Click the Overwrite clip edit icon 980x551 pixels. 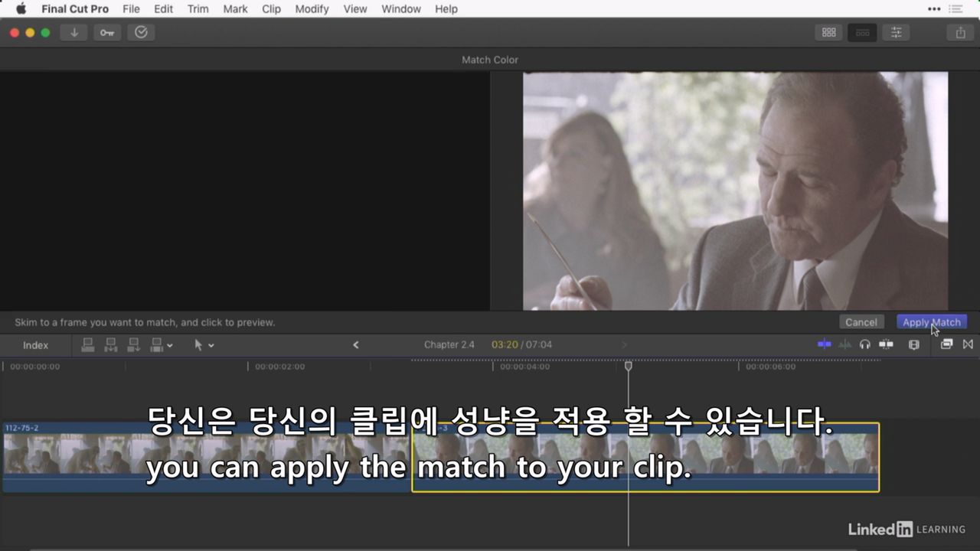coord(157,345)
